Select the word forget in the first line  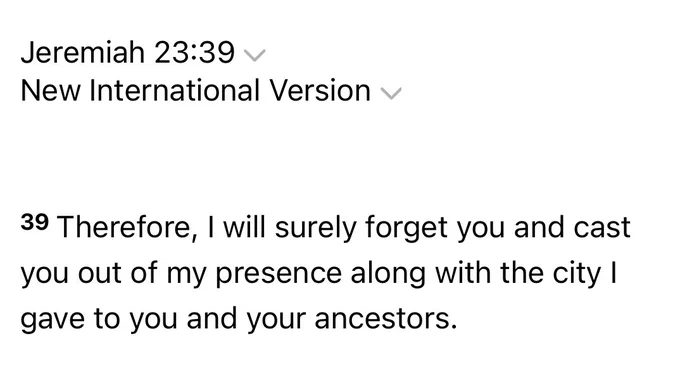click(x=405, y=229)
